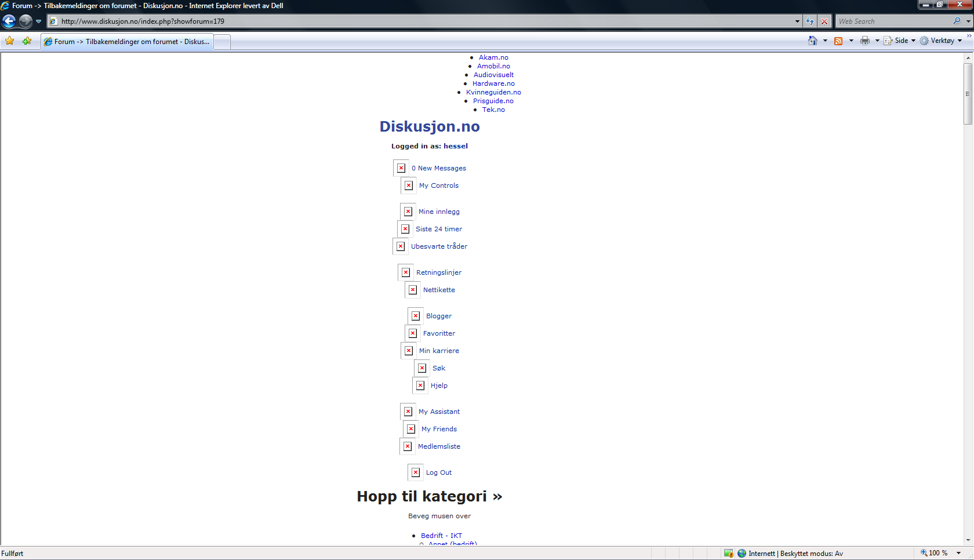Click broken image icon beside Siste 24 timer
The height and width of the screenshot is (560, 974).
[405, 229]
